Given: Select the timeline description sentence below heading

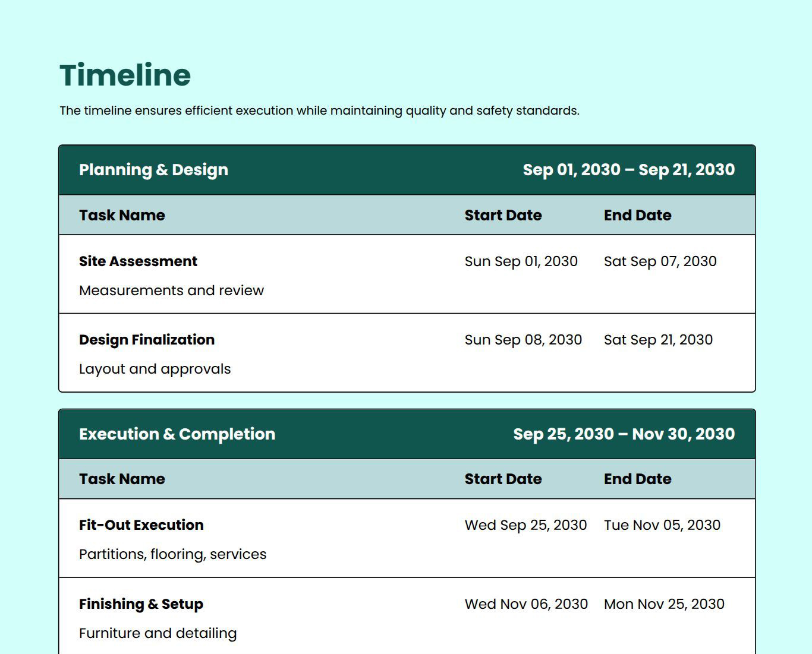Looking at the screenshot, I should [x=319, y=110].
